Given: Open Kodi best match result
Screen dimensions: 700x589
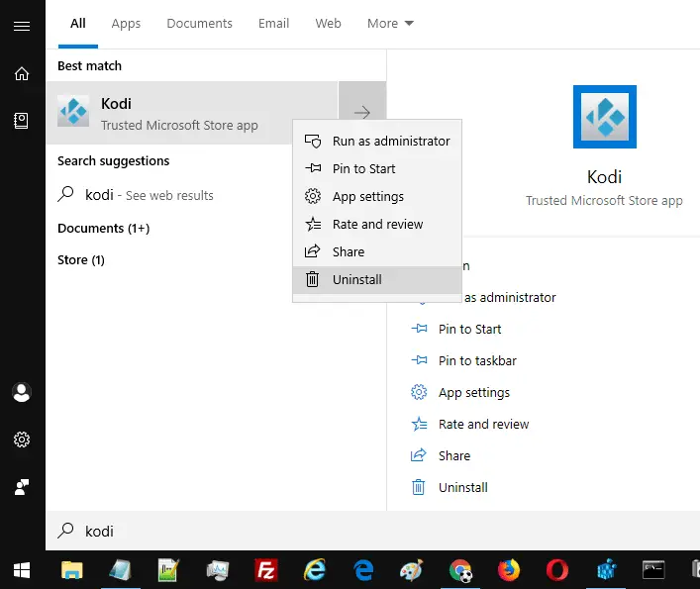Looking at the screenshot, I should point(192,113).
